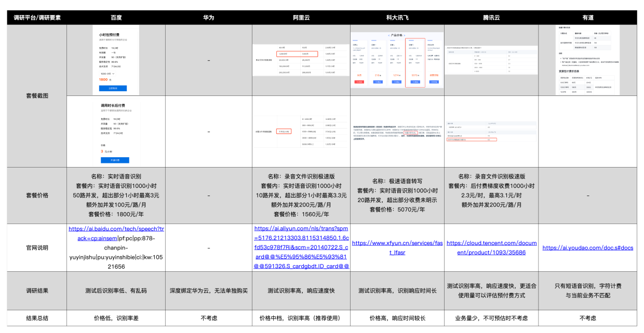Click the 业务量少,不可预估时不考虑 cell
The height and width of the screenshot is (333, 644).
click(x=491, y=318)
